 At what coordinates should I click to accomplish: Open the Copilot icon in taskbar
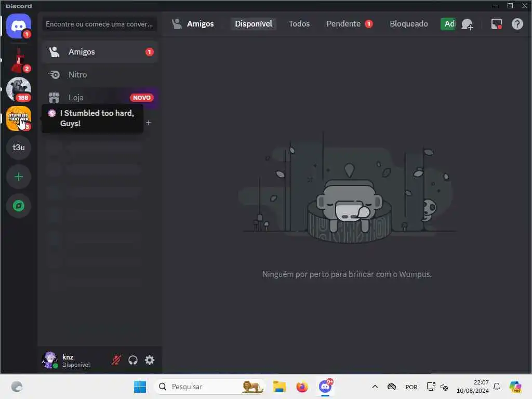(x=515, y=387)
